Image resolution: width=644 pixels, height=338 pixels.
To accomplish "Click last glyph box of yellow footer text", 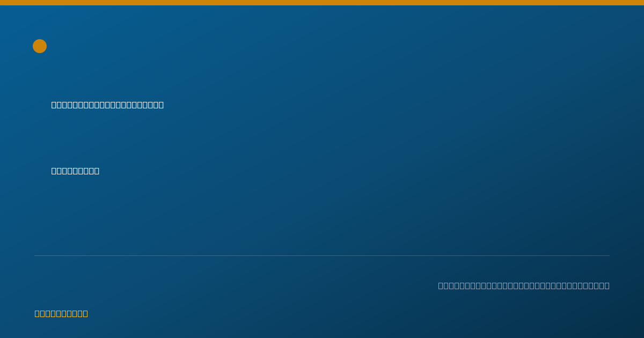I will point(85,313).
